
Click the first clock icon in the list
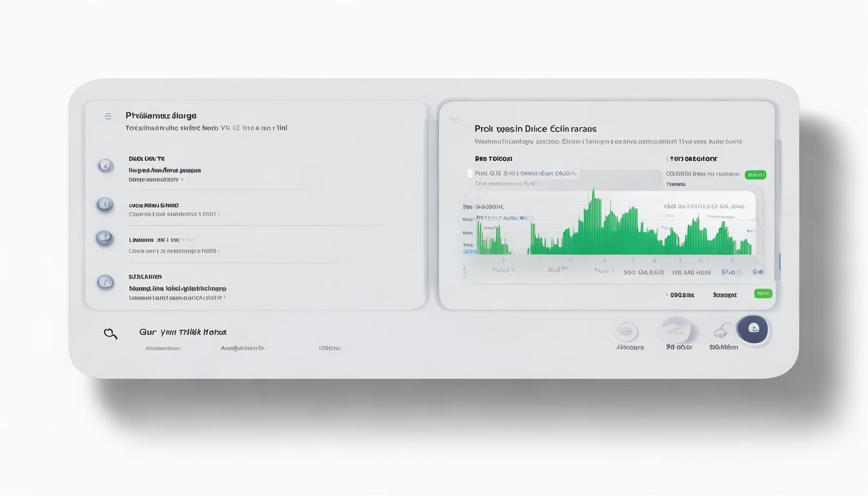coord(105,166)
